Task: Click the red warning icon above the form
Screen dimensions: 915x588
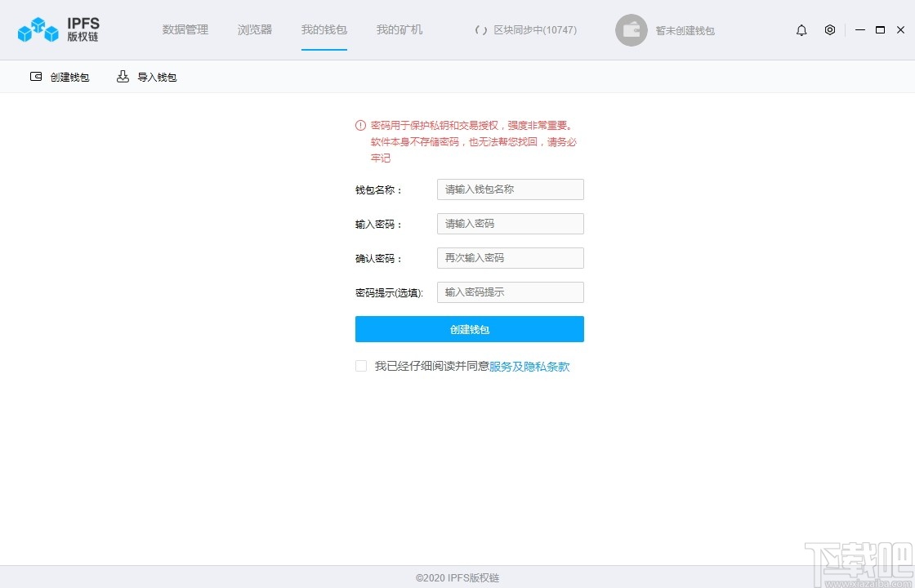Action: tap(359, 125)
